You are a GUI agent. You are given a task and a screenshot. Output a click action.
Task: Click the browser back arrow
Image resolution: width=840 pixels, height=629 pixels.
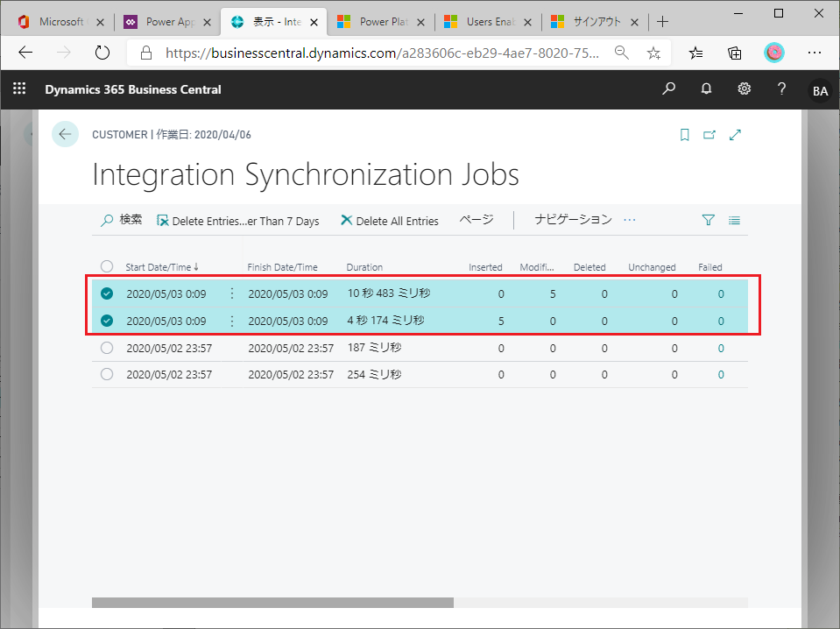(x=25, y=53)
